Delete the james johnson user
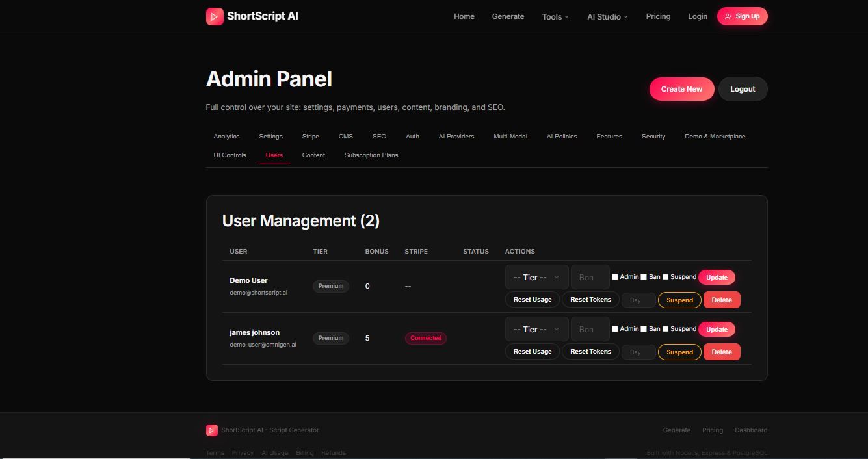868x459 pixels. pos(721,352)
